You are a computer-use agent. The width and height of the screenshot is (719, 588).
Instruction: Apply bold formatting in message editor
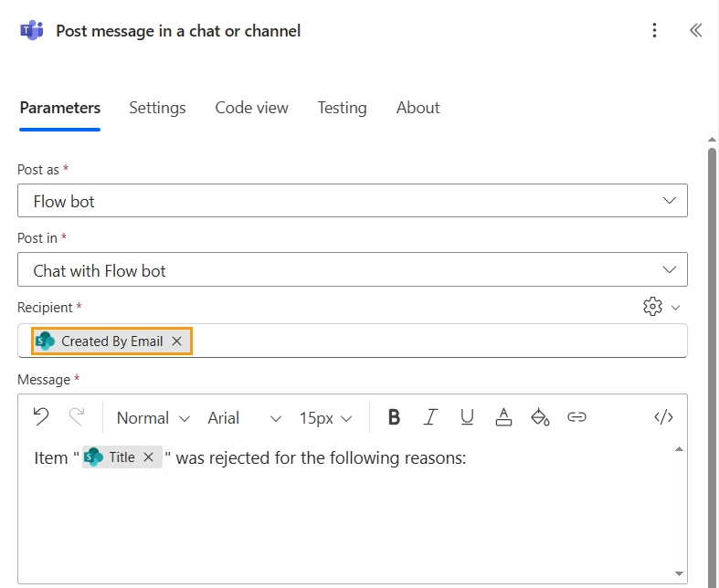coord(394,417)
